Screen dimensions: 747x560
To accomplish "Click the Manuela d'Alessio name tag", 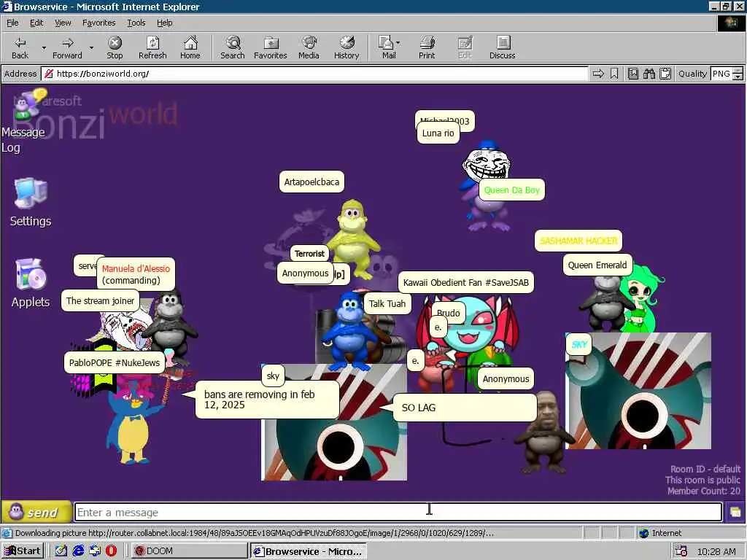I will tap(136, 274).
